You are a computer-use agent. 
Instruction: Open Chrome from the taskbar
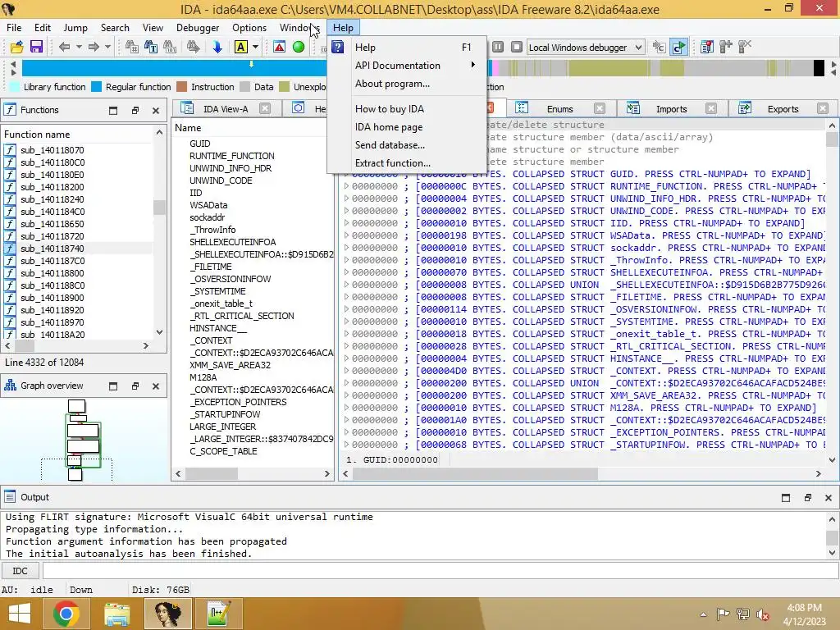click(66, 614)
